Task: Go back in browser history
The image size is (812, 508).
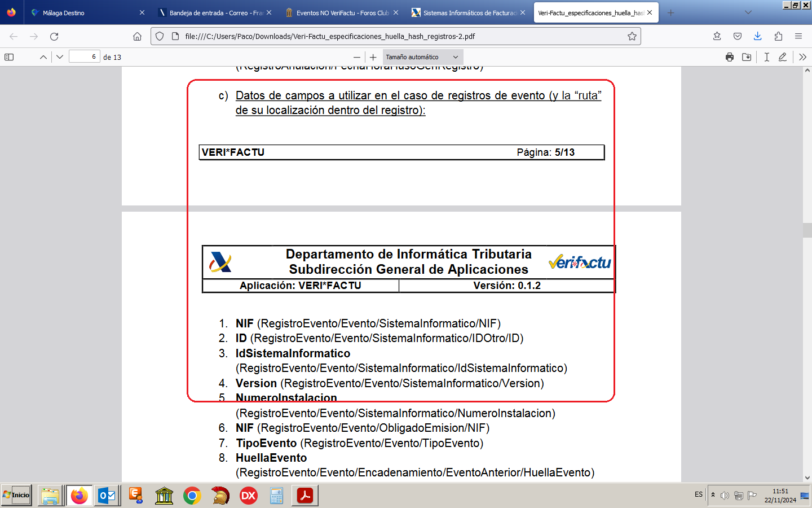Action: point(14,36)
